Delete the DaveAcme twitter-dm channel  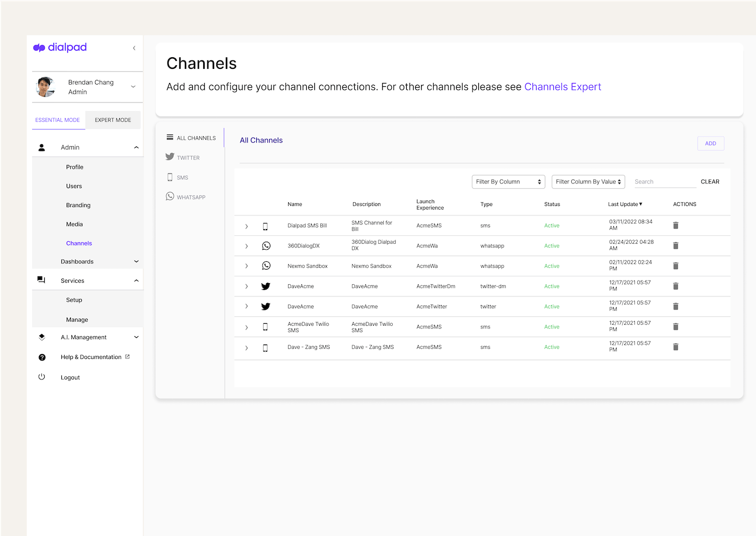(676, 286)
